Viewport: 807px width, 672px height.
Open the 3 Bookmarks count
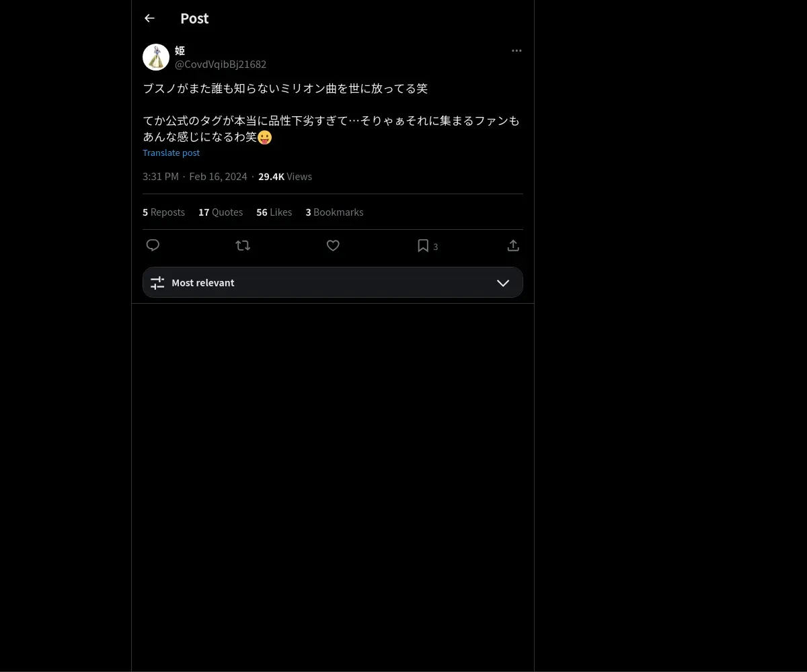pos(334,212)
